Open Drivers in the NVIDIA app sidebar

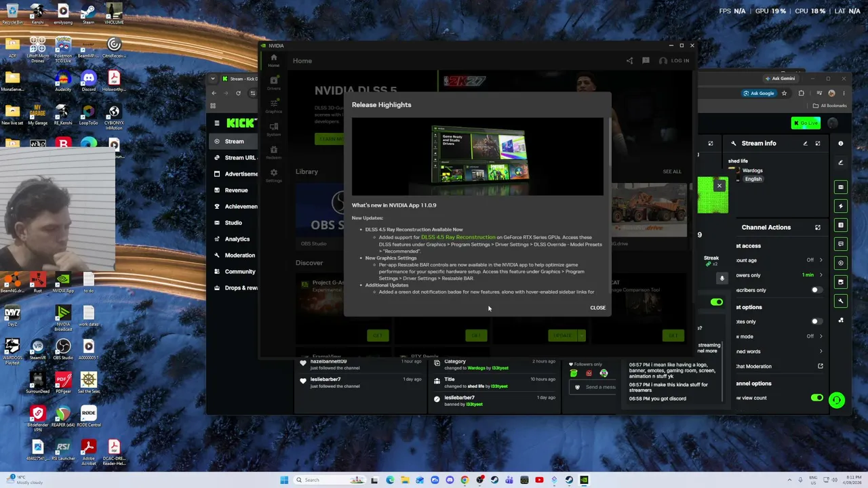(x=273, y=83)
